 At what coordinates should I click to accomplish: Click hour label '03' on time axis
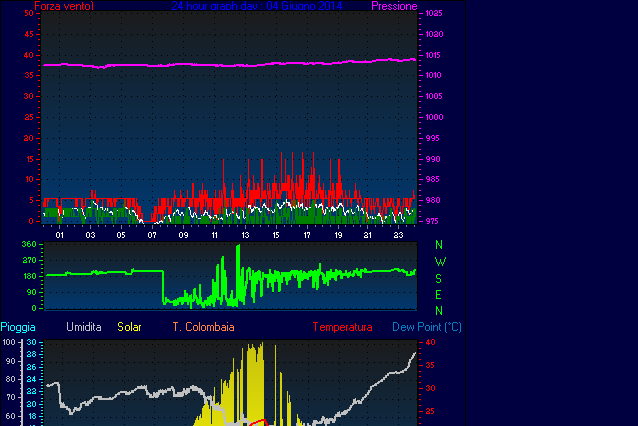(x=90, y=235)
